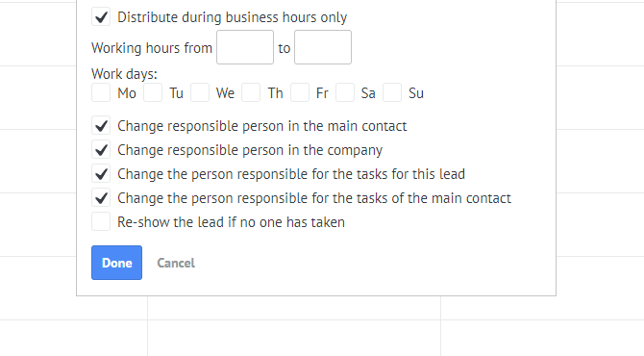This screenshot has height=356, width=644.
Task: Uncheck Change responsible person in main contact
Action: pyautogui.click(x=101, y=125)
